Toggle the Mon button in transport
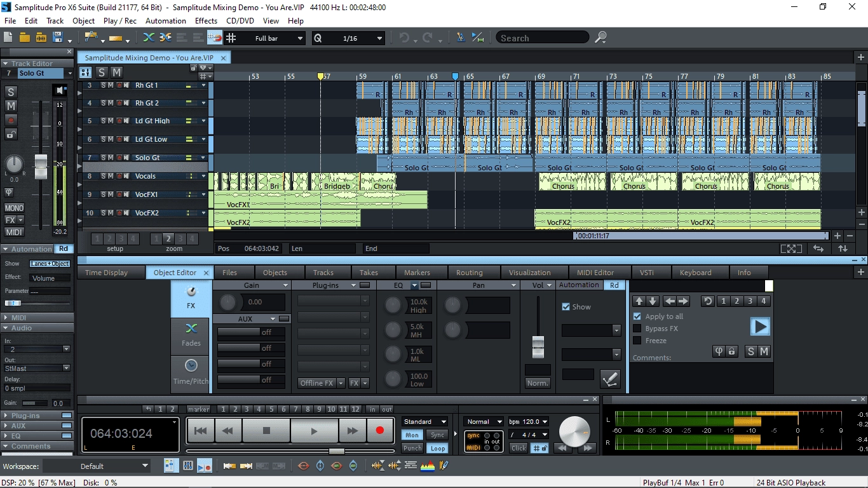This screenshot has height=488, width=868. [x=412, y=435]
